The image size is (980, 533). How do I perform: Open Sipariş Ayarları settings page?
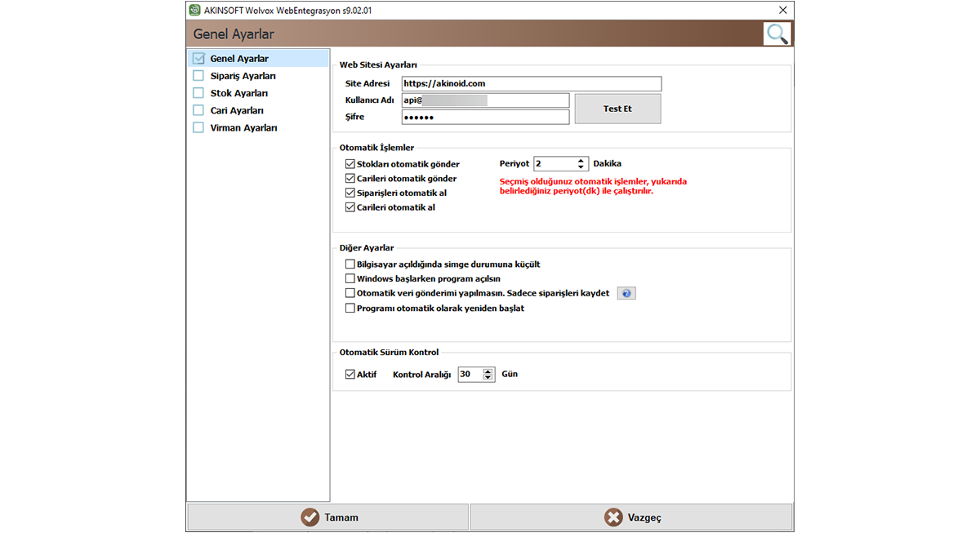(x=243, y=76)
